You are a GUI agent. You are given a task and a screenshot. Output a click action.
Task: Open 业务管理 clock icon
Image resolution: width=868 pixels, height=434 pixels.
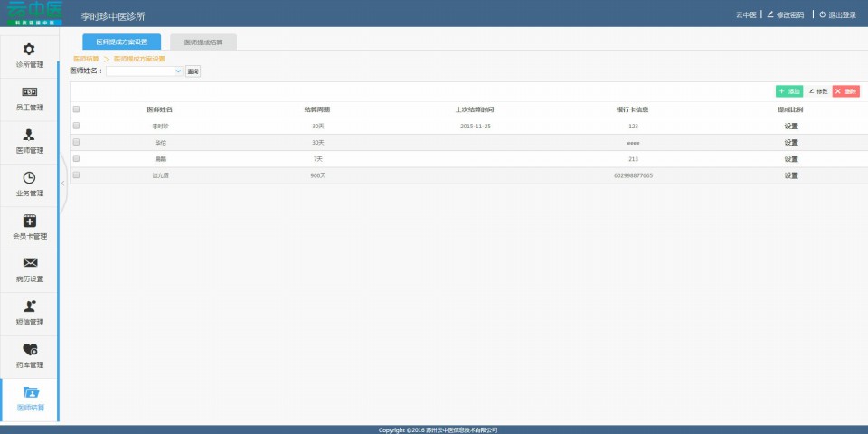pos(29,178)
